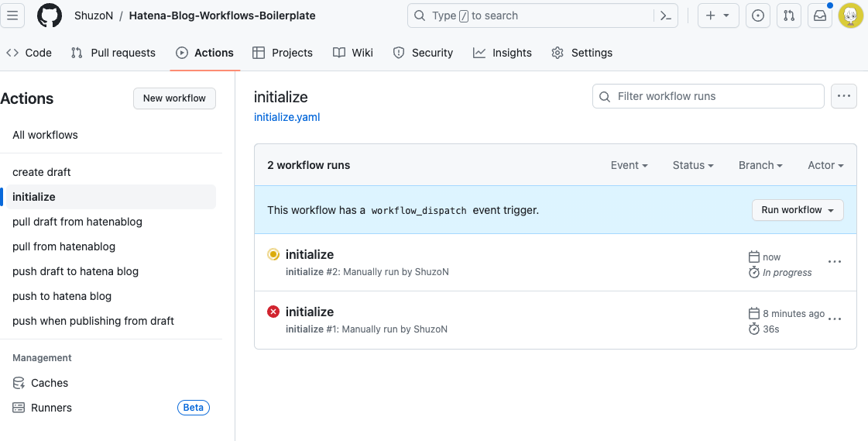Screen dimensions: 868x441
Task: Open the initialize.yaml file link
Action: [x=286, y=117]
